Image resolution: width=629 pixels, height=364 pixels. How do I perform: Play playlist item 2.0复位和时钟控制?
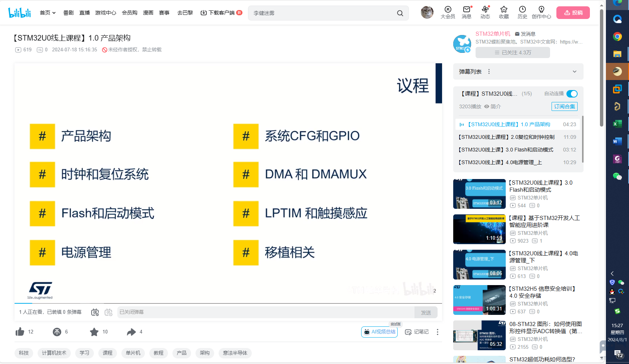click(x=518, y=137)
